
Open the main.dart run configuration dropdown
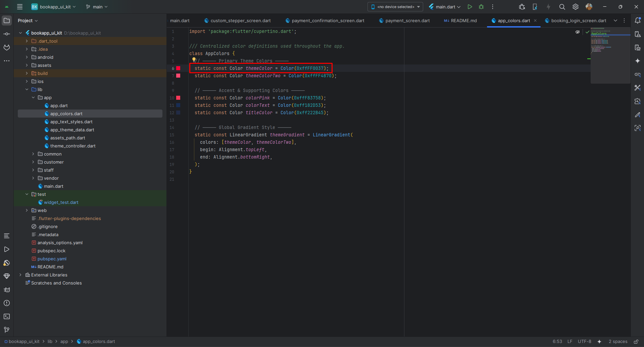[x=445, y=7]
